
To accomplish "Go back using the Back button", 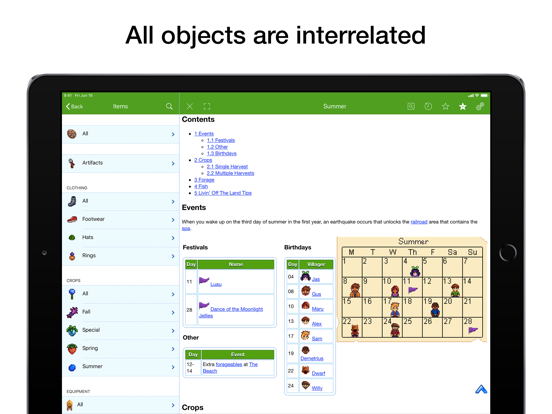I will pyautogui.click(x=74, y=106).
